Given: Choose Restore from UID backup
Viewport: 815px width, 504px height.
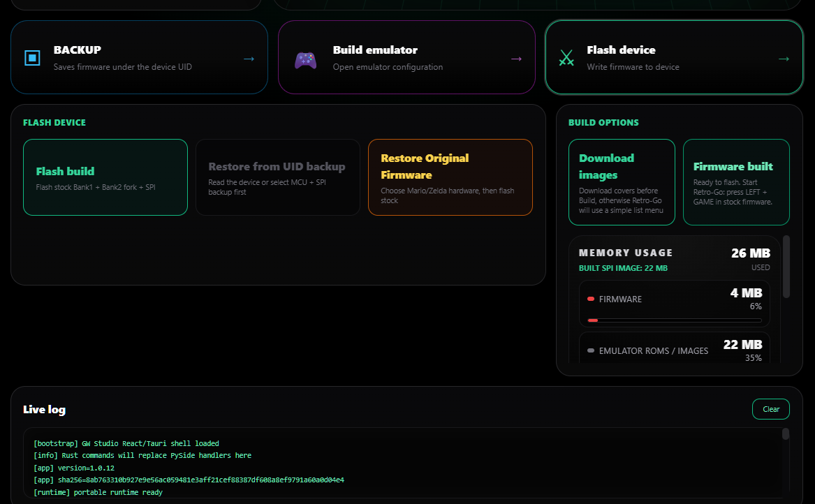Looking at the screenshot, I should (x=278, y=177).
